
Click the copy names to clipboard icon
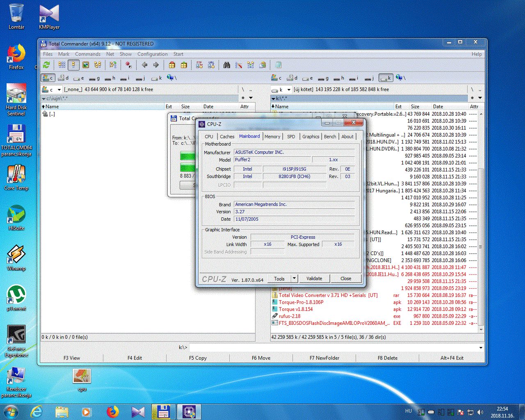click(x=262, y=65)
